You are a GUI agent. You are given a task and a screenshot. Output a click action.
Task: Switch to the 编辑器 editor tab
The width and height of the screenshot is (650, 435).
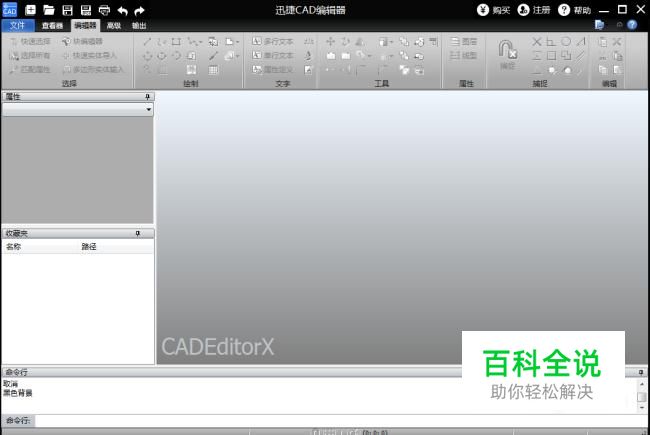pyautogui.click(x=85, y=26)
